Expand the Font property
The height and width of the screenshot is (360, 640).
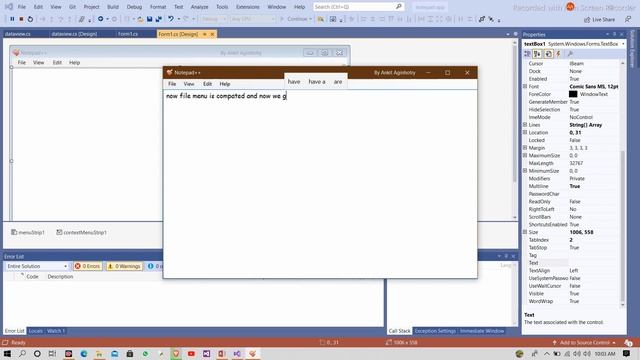[x=525, y=87]
